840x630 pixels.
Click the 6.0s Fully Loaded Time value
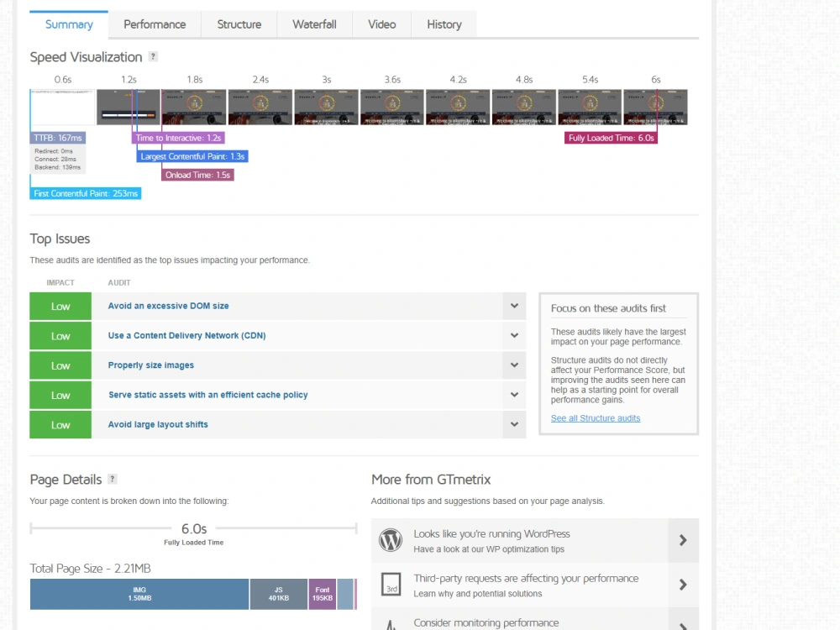point(194,528)
